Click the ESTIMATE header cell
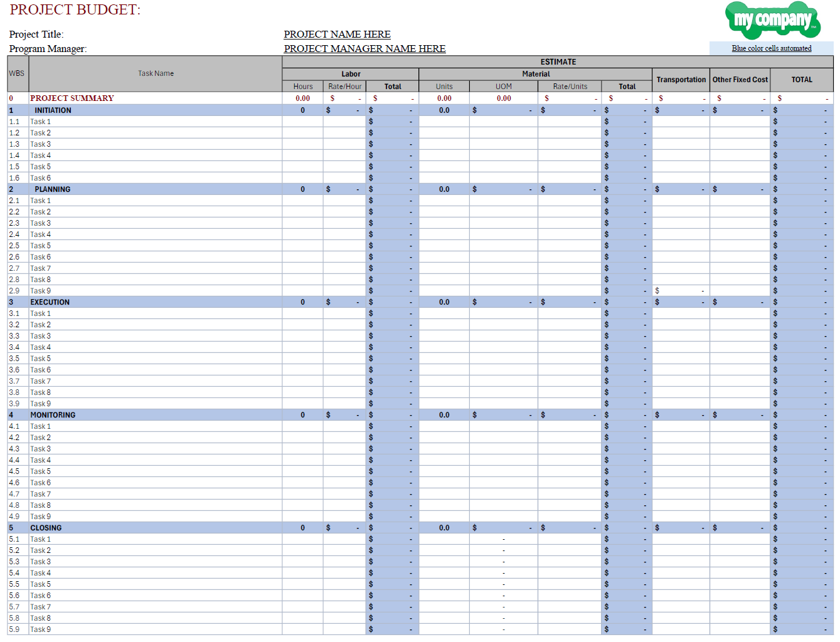 tap(558, 62)
